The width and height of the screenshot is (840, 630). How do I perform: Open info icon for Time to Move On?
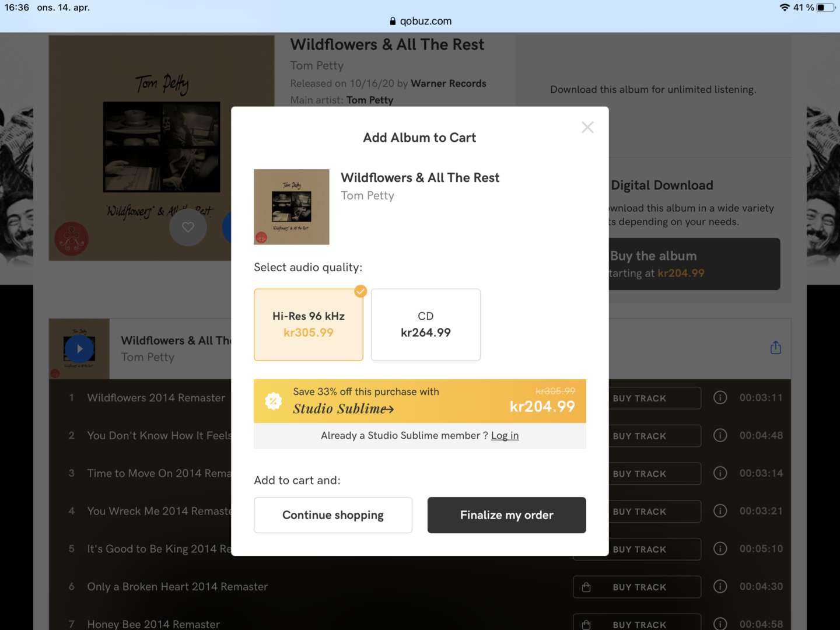pyautogui.click(x=720, y=473)
